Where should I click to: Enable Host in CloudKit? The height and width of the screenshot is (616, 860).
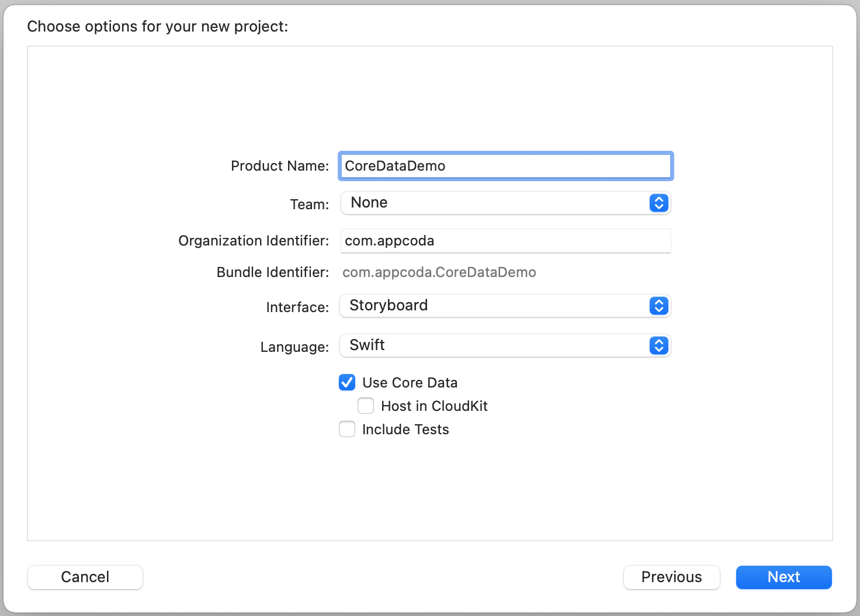(x=365, y=406)
